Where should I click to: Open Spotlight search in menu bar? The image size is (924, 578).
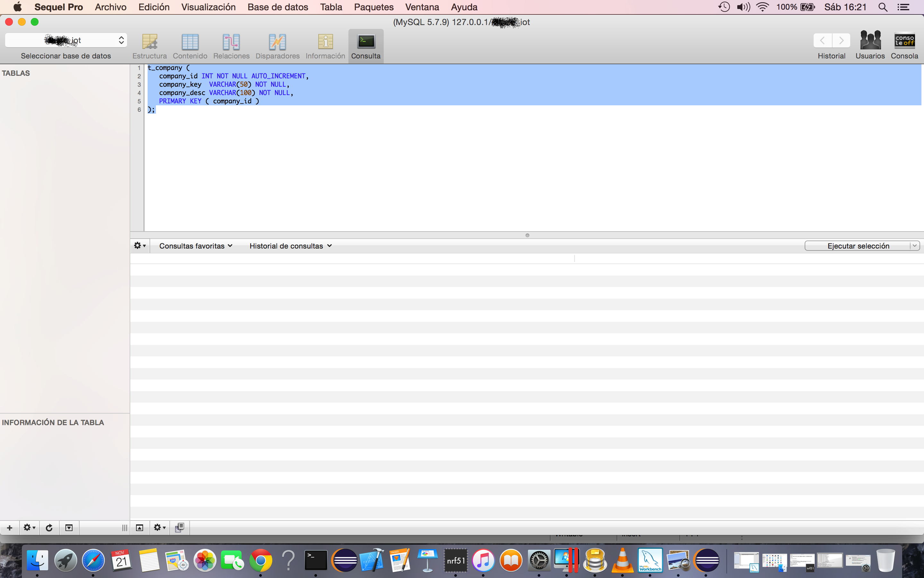(882, 7)
